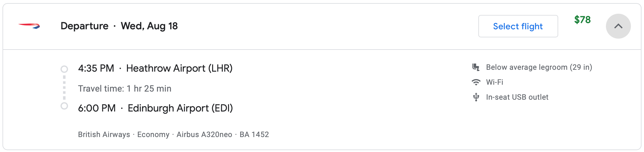Click the Travel time 1 hr 25 min text
Screen dimensions: 644x152
(125, 89)
